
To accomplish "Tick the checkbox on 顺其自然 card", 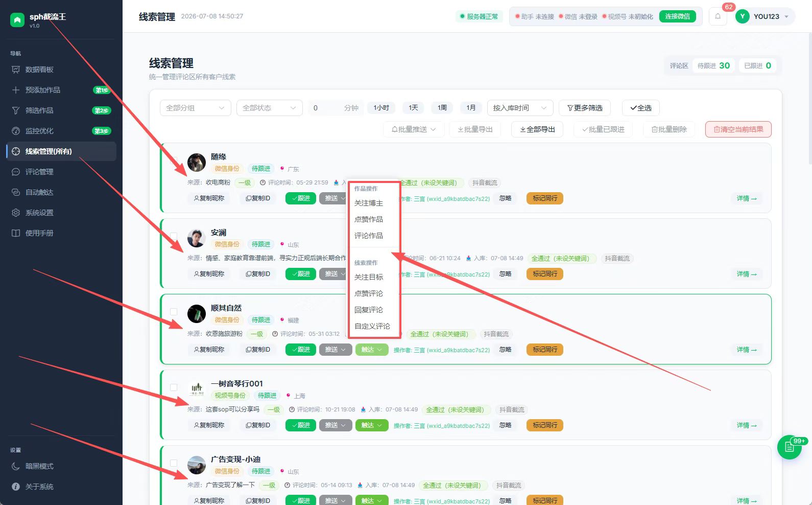I will click(x=174, y=312).
